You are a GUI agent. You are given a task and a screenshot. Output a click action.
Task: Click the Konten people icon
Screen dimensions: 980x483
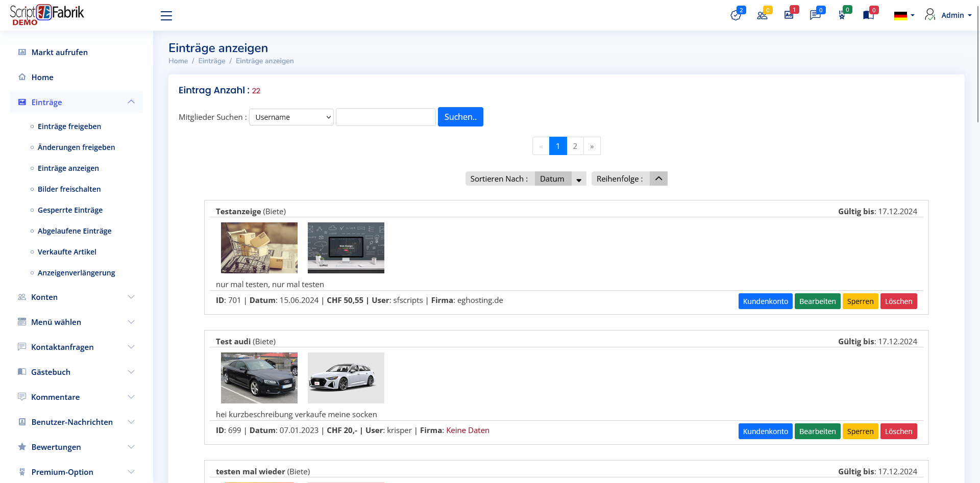tap(22, 297)
